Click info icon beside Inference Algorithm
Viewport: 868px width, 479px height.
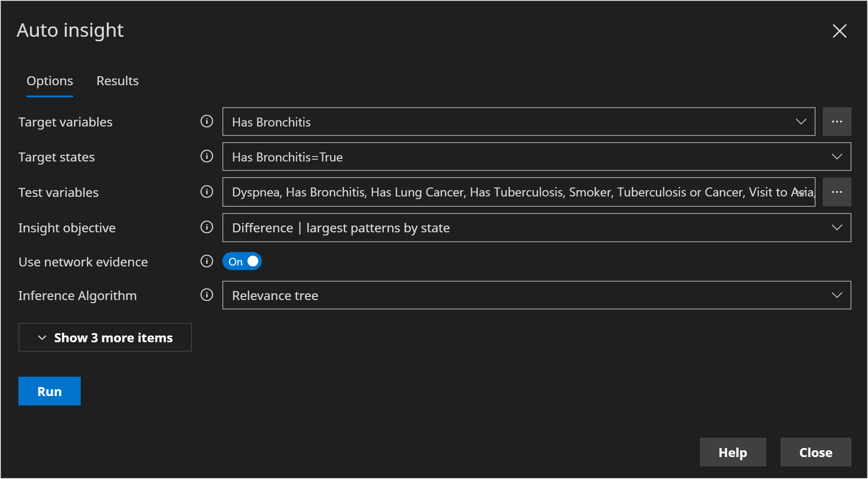[207, 295]
